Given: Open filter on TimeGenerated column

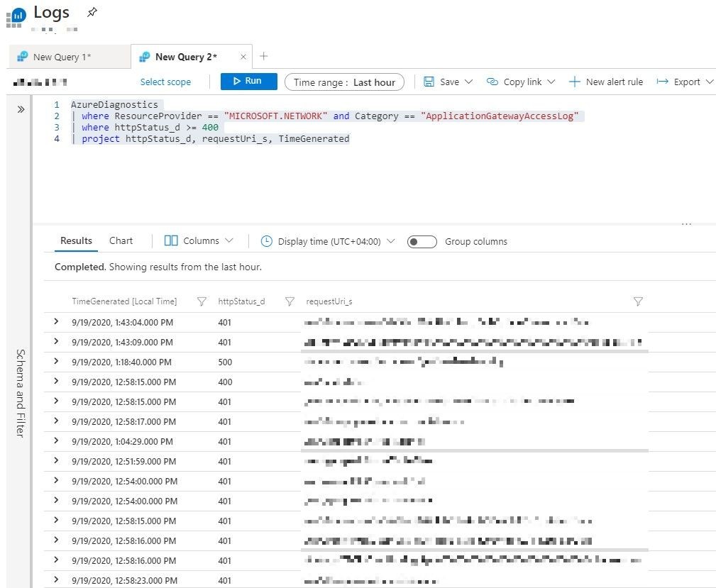Looking at the screenshot, I should pos(201,301).
